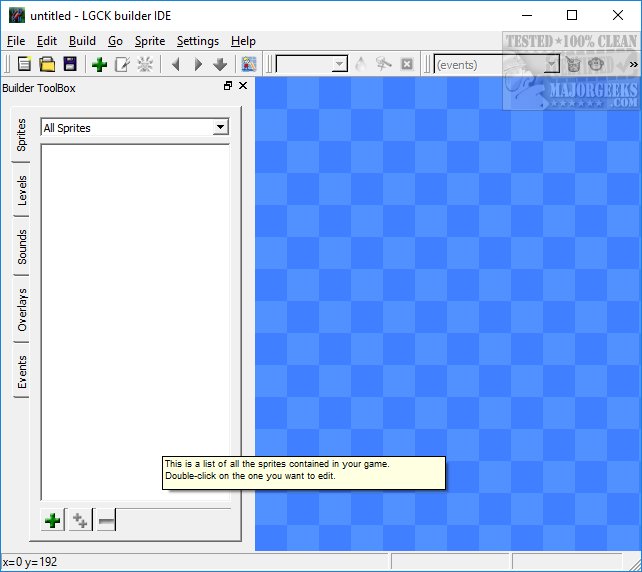Screen dimensions: 642x572
Task: Switch to the Sprites tab
Action: point(21,135)
